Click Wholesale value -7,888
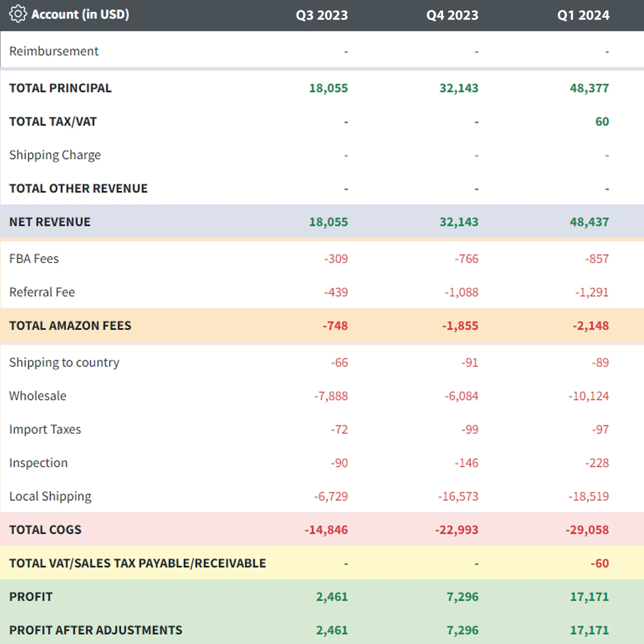644x644 pixels. coord(331,396)
